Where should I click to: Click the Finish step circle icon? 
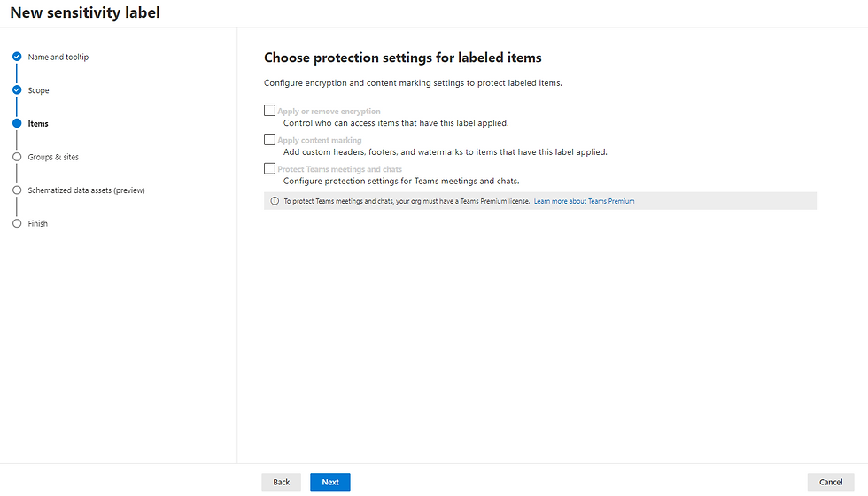[17, 223]
